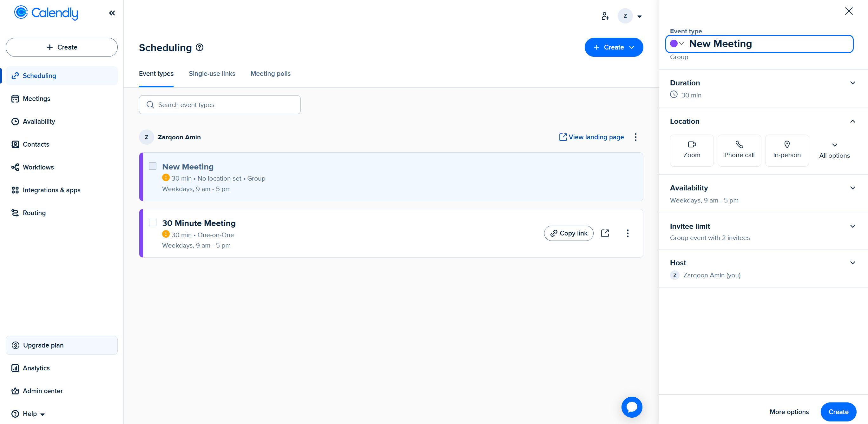
Task: Choose In-person as the location
Action: [x=786, y=151]
